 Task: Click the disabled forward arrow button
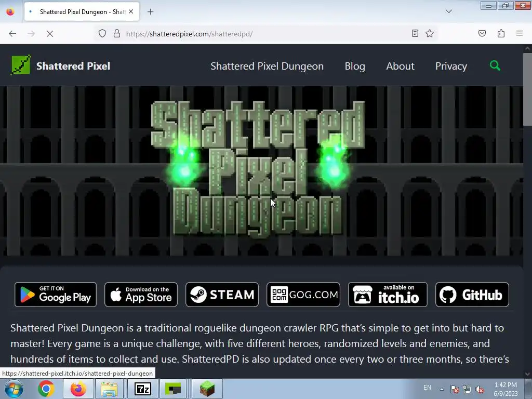pos(31,34)
